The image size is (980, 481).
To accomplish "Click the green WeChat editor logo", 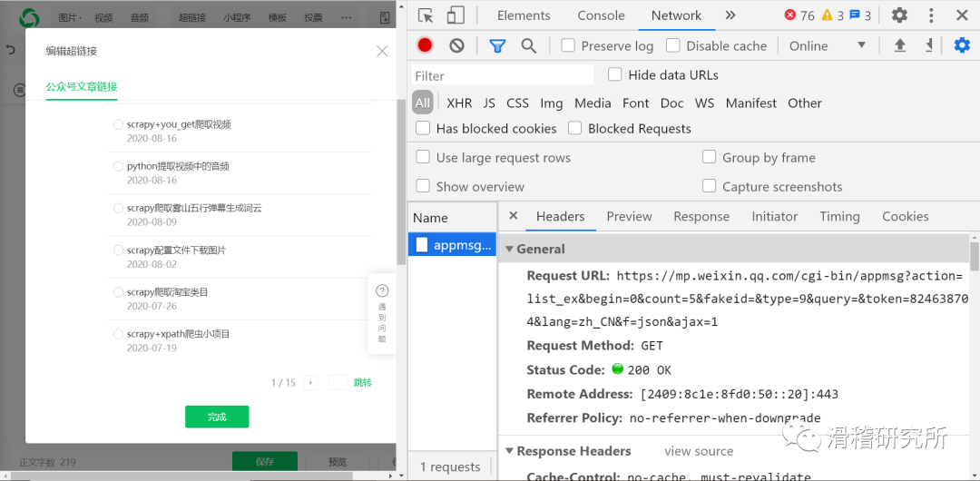I will pyautogui.click(x=29, y=18).
